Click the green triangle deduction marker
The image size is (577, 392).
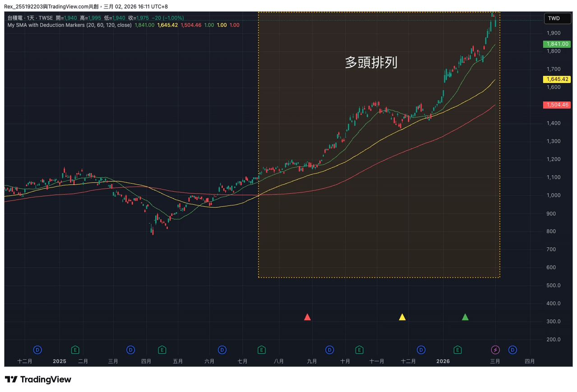pos(465,317)
